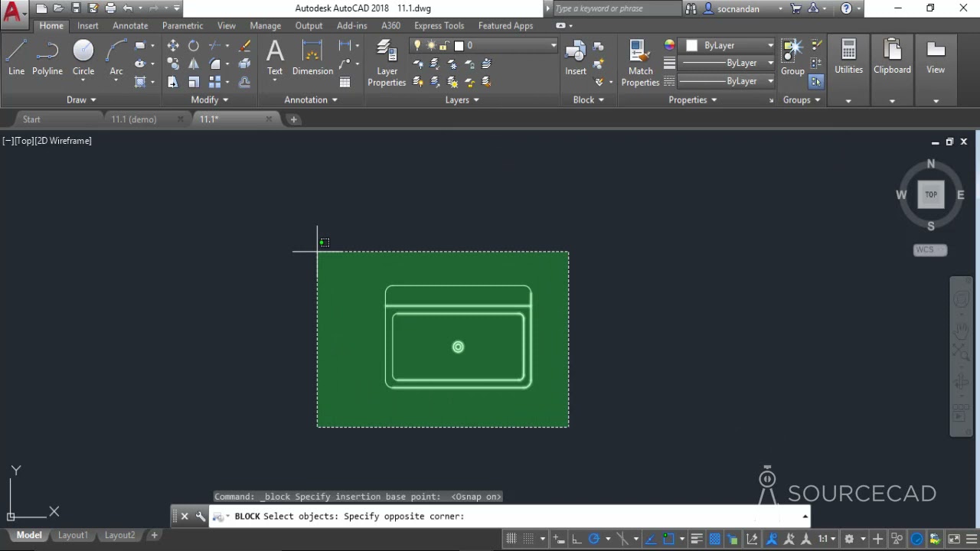Select the Scale tool icon
The image size is (980, 551).
click(x=194, y=82)
